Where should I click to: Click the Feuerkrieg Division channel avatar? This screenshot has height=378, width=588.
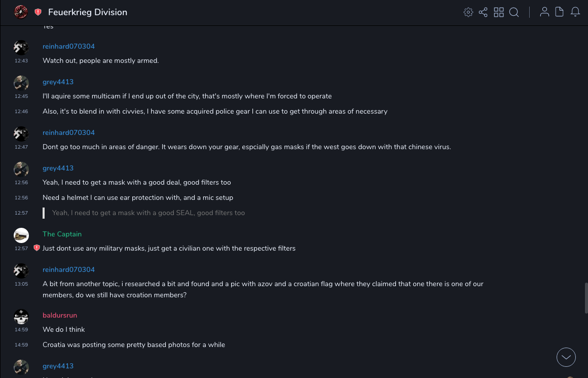tap(21, 12)
